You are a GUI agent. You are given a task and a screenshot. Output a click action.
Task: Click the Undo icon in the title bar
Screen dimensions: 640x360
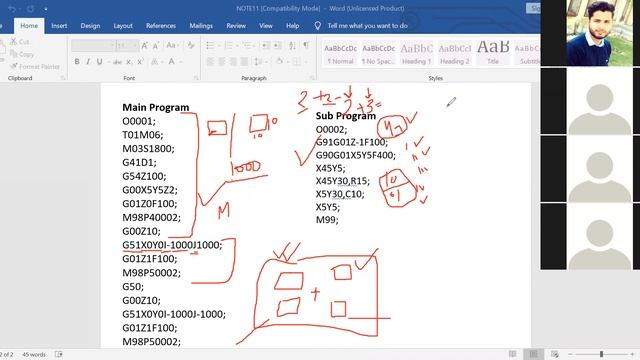pyautogui.click(x=11, y=9)
